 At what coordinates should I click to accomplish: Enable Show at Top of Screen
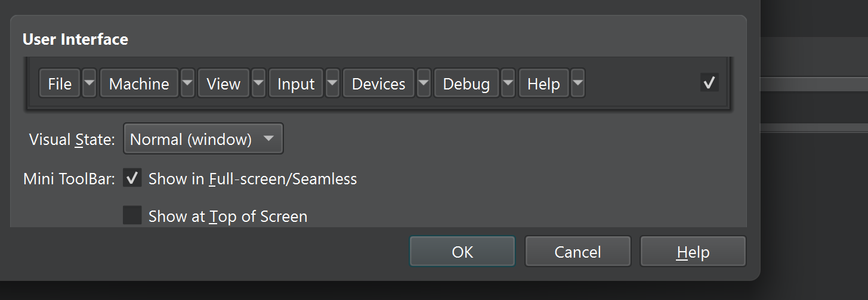pos(132,215)
